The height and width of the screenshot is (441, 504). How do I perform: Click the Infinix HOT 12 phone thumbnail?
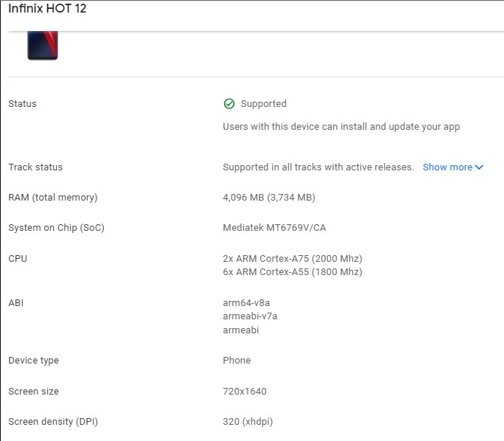pos(43,46)
